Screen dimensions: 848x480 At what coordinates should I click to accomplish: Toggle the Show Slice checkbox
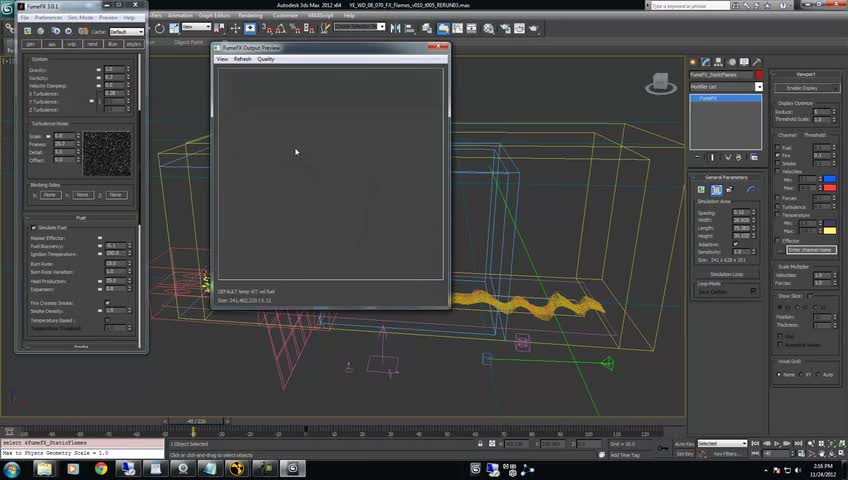tap(810, 296)
